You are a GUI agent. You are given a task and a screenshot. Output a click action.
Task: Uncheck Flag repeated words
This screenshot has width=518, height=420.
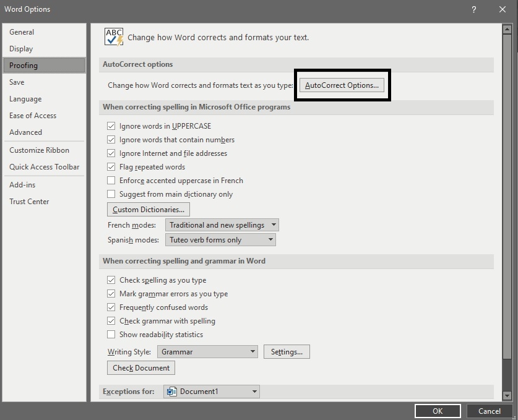pos(111,167)
